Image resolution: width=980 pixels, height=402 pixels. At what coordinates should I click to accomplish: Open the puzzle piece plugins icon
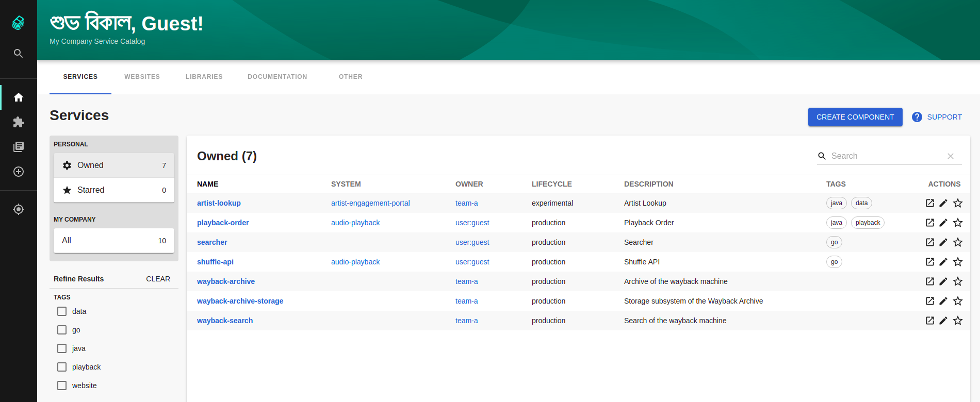pos(19,122)
